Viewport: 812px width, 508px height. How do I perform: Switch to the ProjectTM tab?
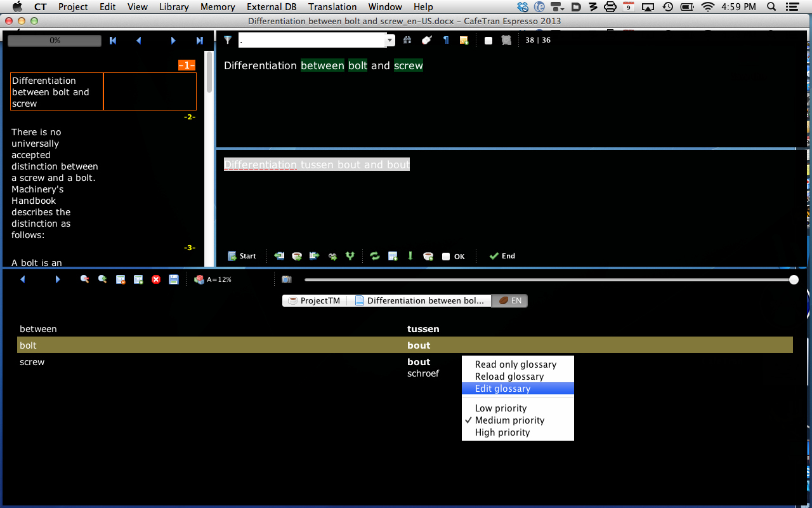point(315,301)
